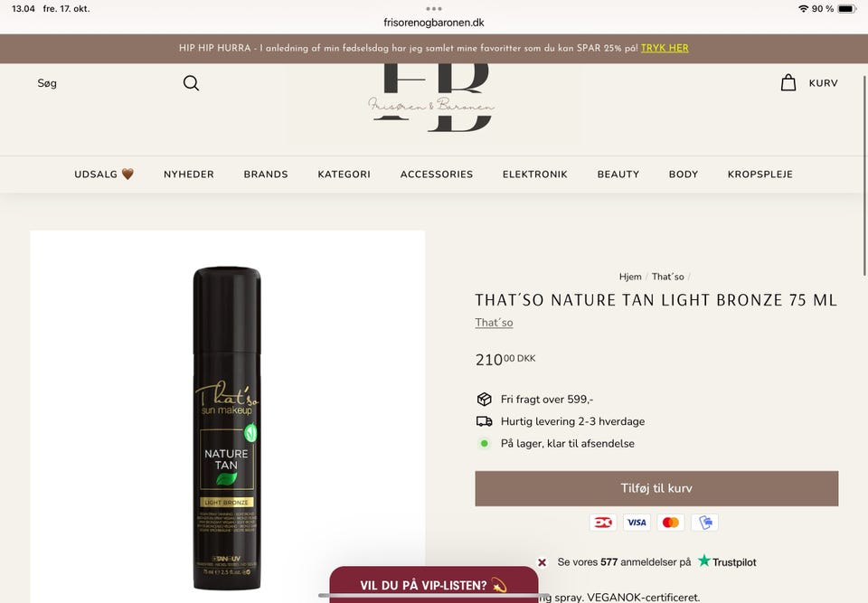Screen dimensions: 868x603
Task: Click the Mastercard payment icon
Action: coord(670,523)
